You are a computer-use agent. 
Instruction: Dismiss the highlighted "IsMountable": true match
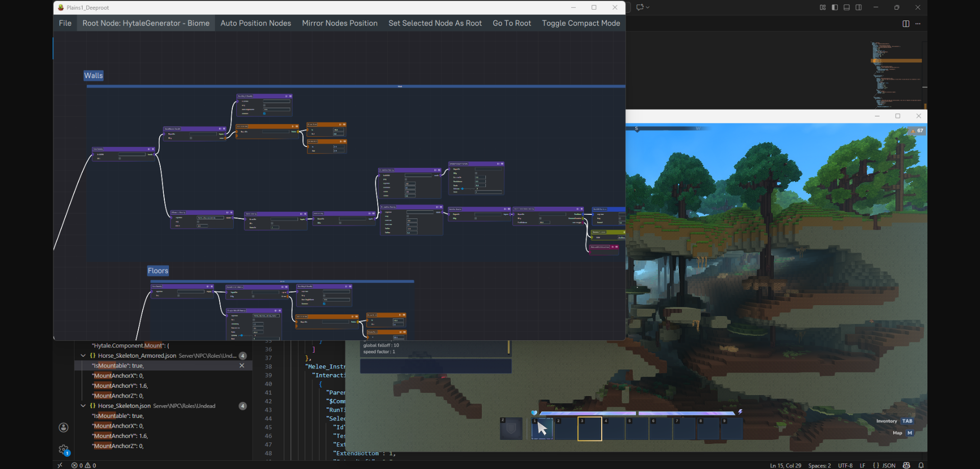click(x=242, y=365)
